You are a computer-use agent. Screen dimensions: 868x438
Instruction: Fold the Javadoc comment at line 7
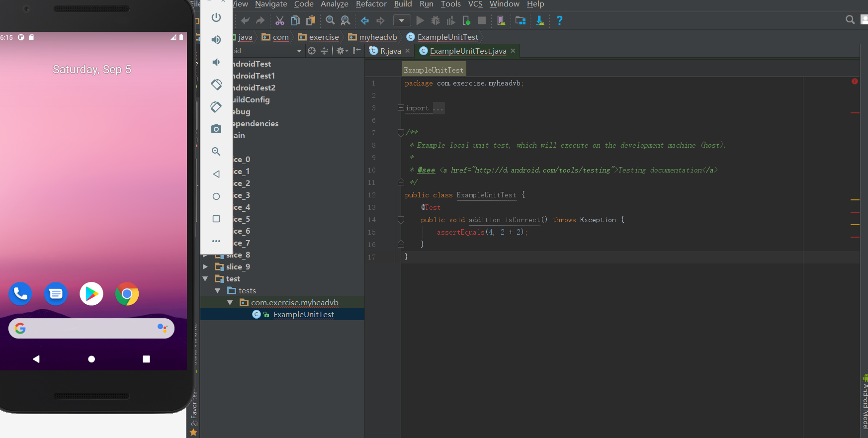[x=401, y=133]
